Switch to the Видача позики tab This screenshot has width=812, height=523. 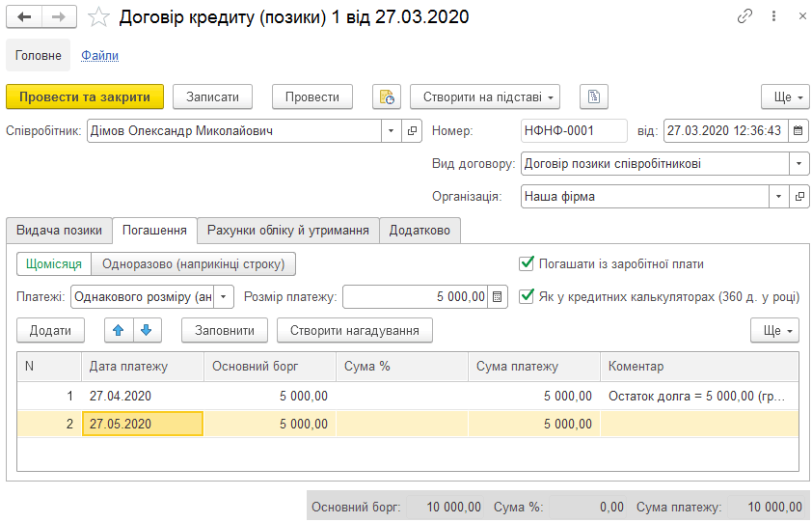pyautogui.click(x=59, y=231)
